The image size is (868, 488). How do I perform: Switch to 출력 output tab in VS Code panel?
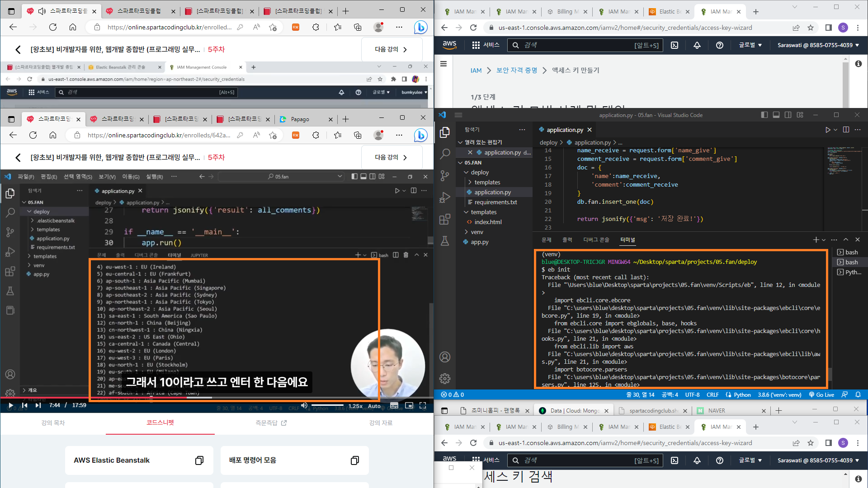point(567,240)
